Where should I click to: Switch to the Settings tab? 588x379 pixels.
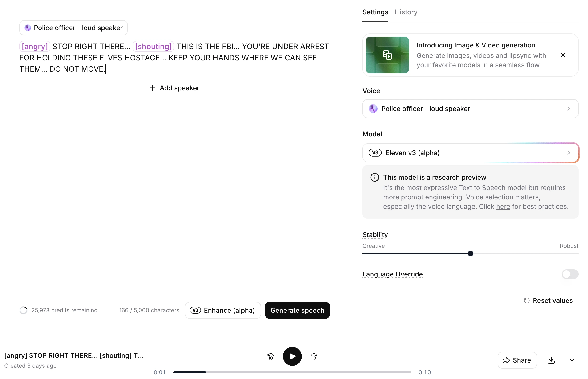click(375, 12)
